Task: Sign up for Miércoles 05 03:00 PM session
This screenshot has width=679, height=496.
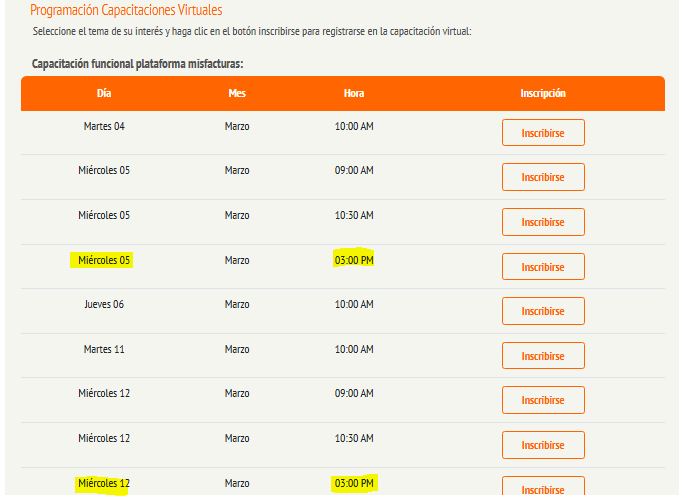Action: coord(543,267)
